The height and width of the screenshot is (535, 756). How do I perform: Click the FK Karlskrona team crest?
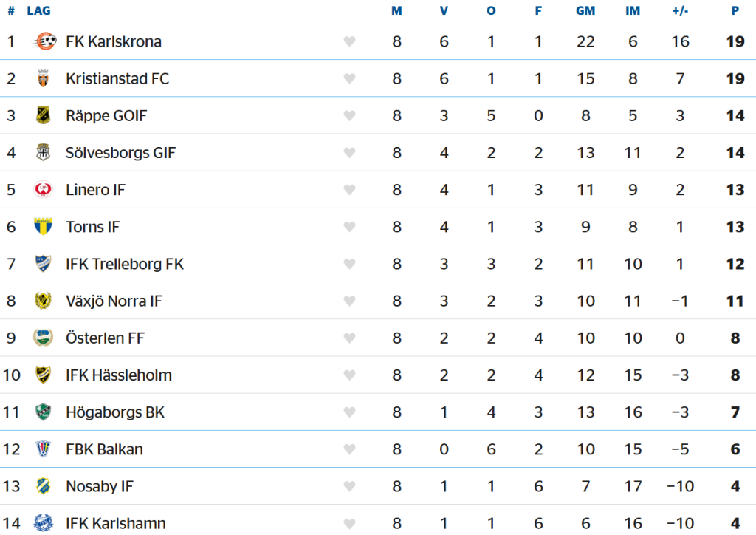[44, 41]
